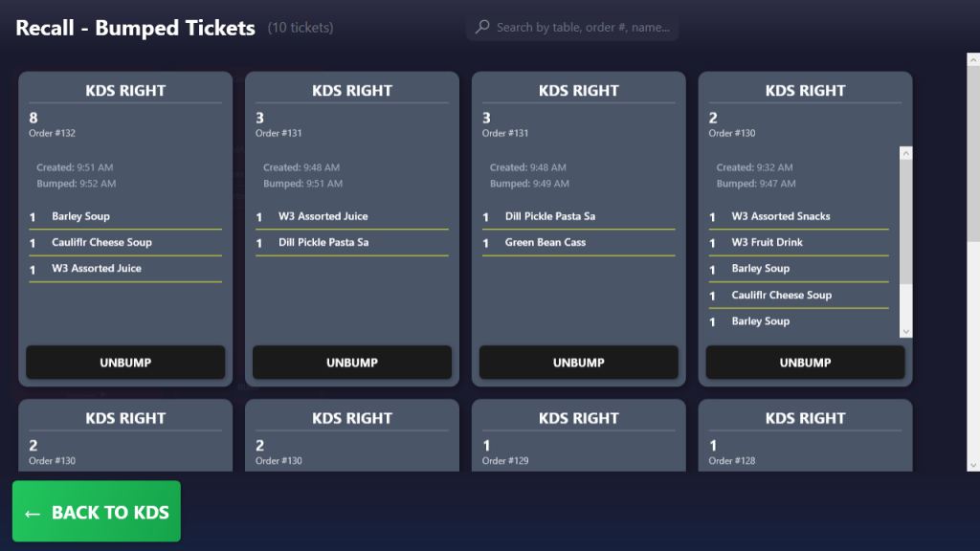Screen dimensions: 980x551
Task: Click the page scrollbar down arrow
Action: click(x=973, y=465)
